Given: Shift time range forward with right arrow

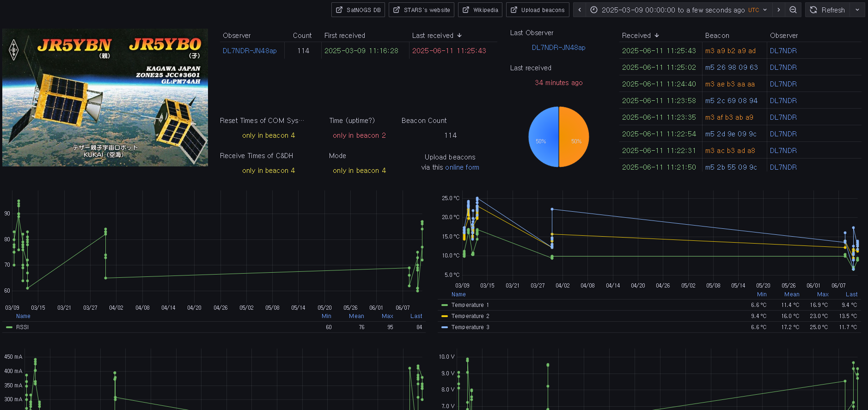Looking at the screenshot, I should [x=779, y=10].
